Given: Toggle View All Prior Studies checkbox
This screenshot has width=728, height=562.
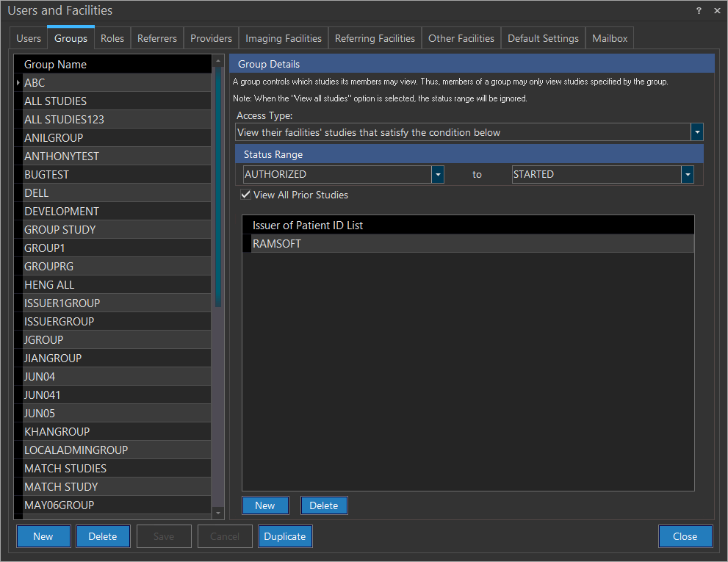Looking at the screenshot, I should point(246,195).
